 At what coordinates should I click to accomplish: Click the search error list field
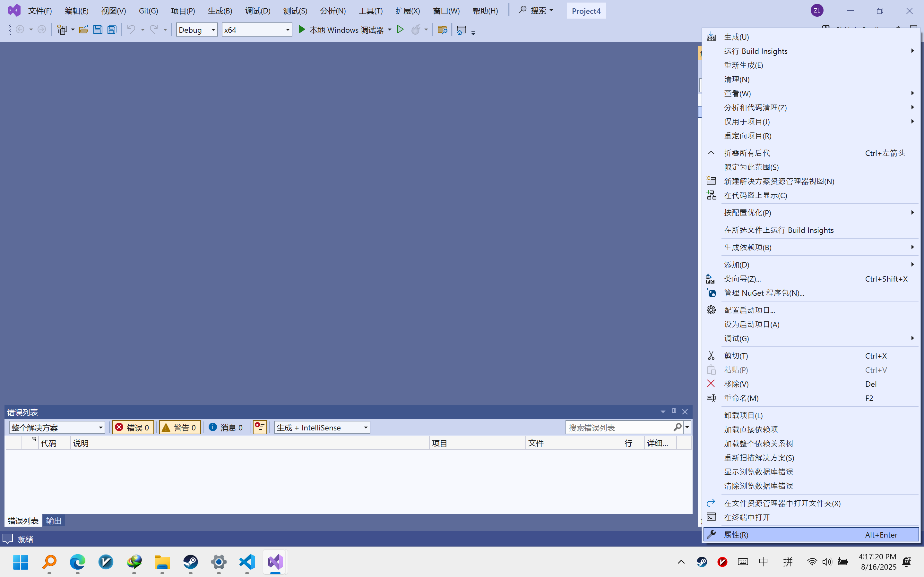618,428
